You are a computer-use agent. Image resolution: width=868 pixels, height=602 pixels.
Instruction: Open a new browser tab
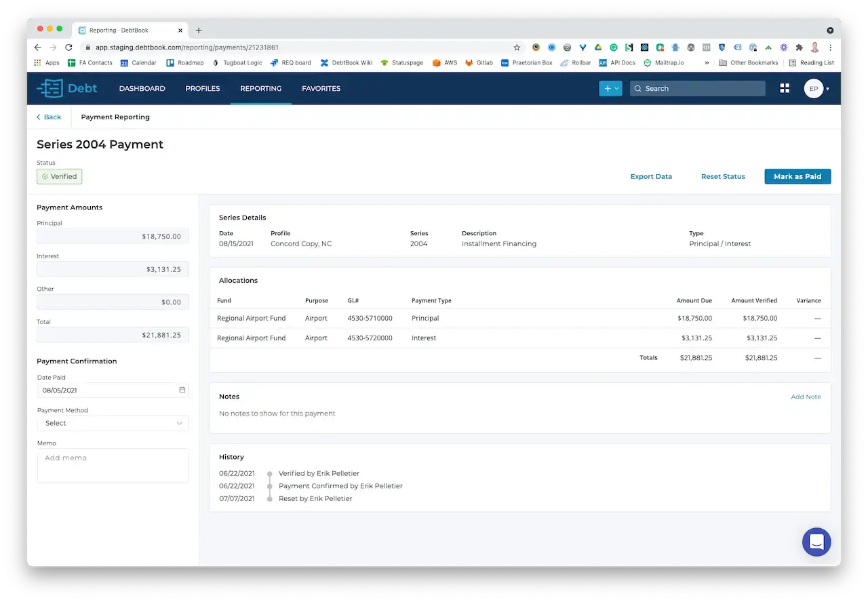pos(199,31)
